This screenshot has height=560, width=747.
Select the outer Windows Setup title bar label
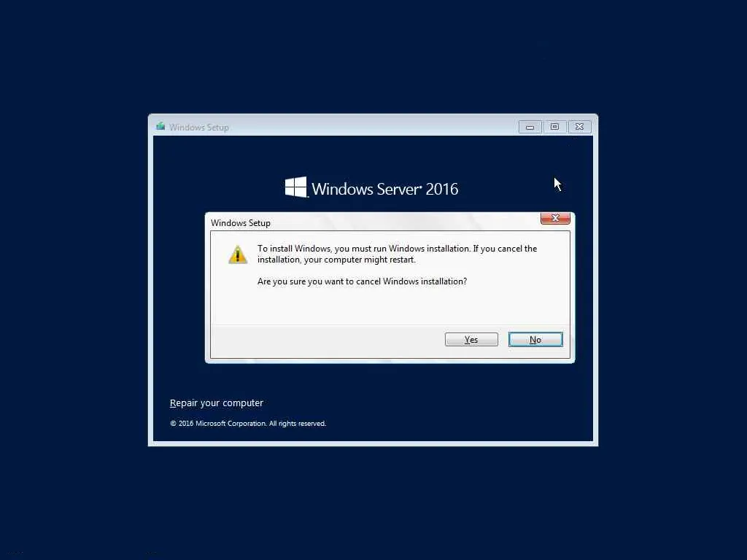coord(199,127)
